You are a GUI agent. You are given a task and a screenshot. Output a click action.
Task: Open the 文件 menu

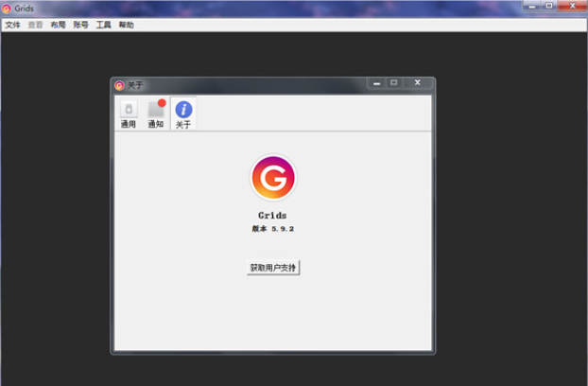point(12,25)
